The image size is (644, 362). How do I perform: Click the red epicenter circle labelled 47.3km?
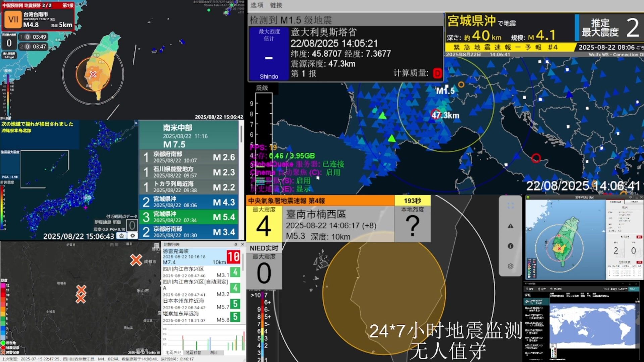click(435, 114)
